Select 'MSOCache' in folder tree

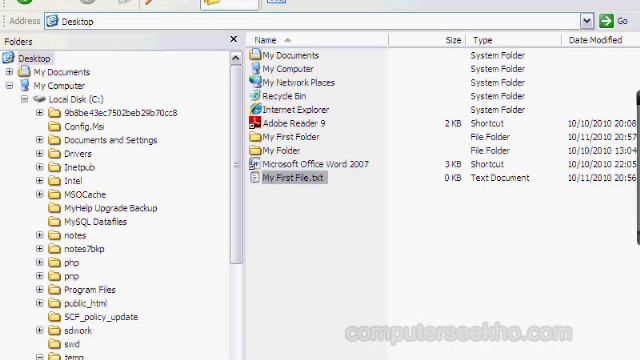click(85, 194)
